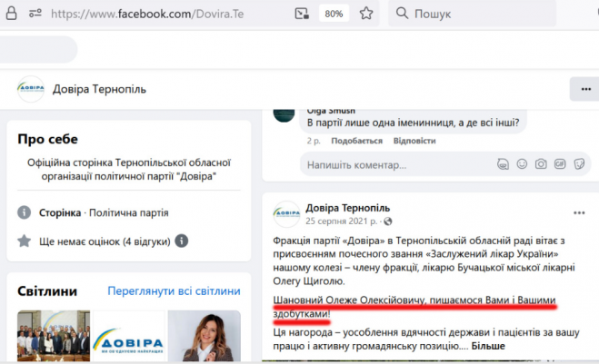Screen dimensions: 599x364
Task: Open the Довіра logo photo thumbnail
Action: click(129, 336)
